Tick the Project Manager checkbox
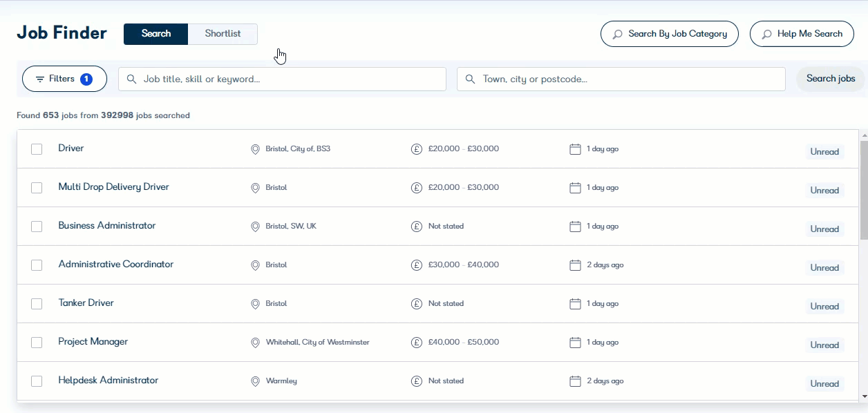The width and height of the screenshot is (868, 413). (37, 343)
